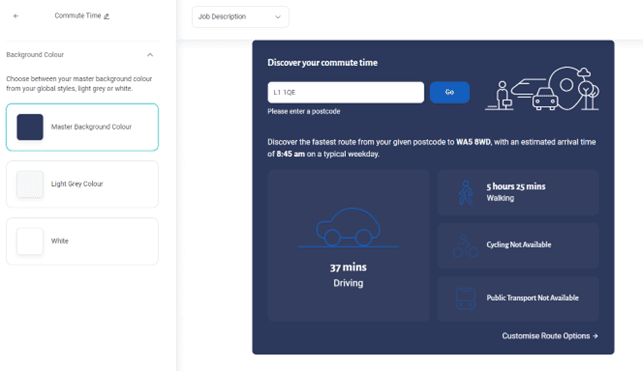This screenshot has height=371, width=643.
Task: Select the 37 mins Driving card
Action: [x=348, y=245]
